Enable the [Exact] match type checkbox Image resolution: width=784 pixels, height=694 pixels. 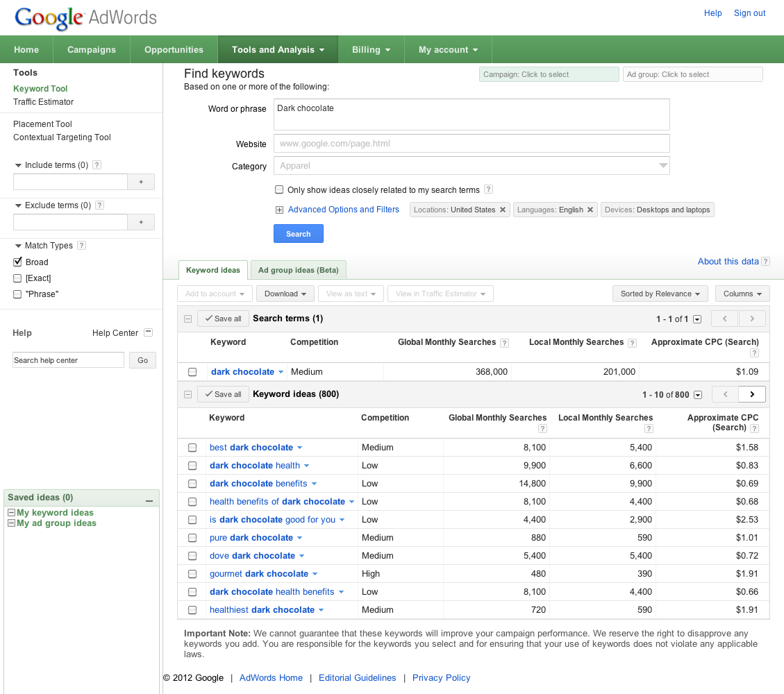[18, 278]
